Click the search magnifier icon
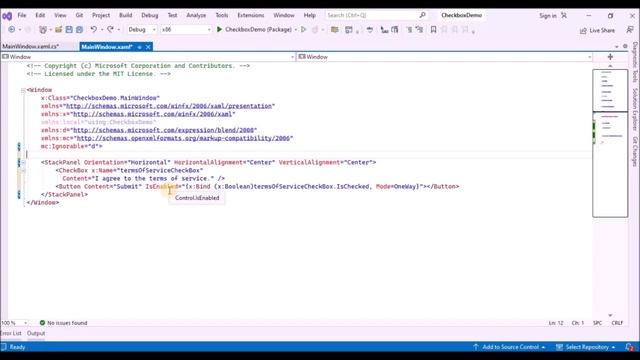 [422, 15]
